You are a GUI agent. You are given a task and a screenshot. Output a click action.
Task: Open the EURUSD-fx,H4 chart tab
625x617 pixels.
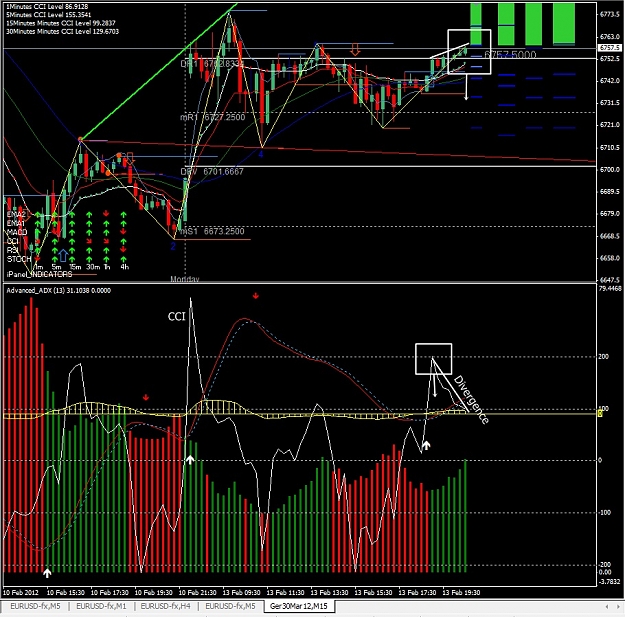point(165,606)
